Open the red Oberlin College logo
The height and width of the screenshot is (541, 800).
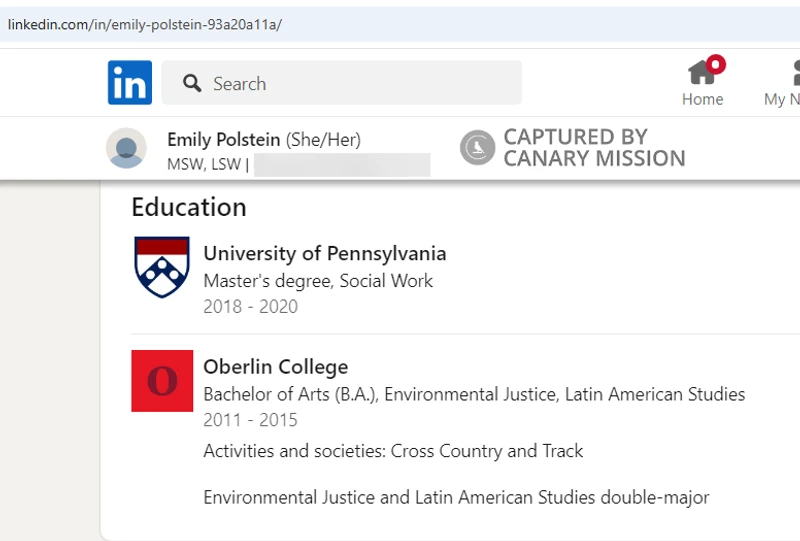pos(162,381)
